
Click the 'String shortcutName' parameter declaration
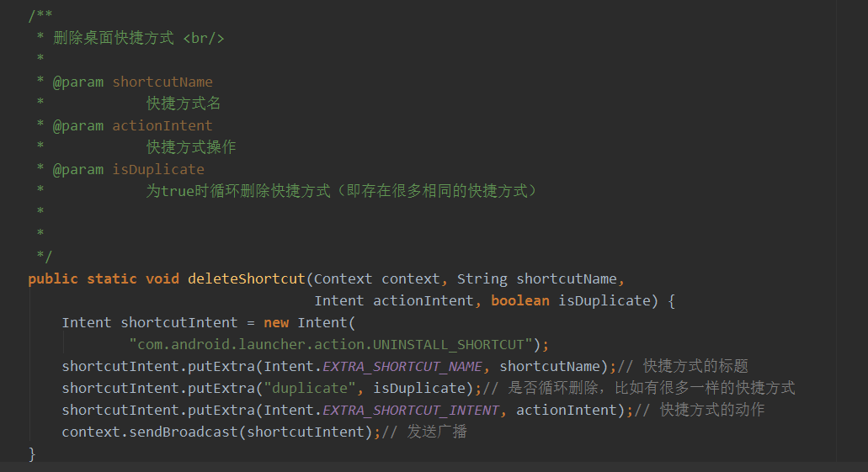[x=536, y=278]
